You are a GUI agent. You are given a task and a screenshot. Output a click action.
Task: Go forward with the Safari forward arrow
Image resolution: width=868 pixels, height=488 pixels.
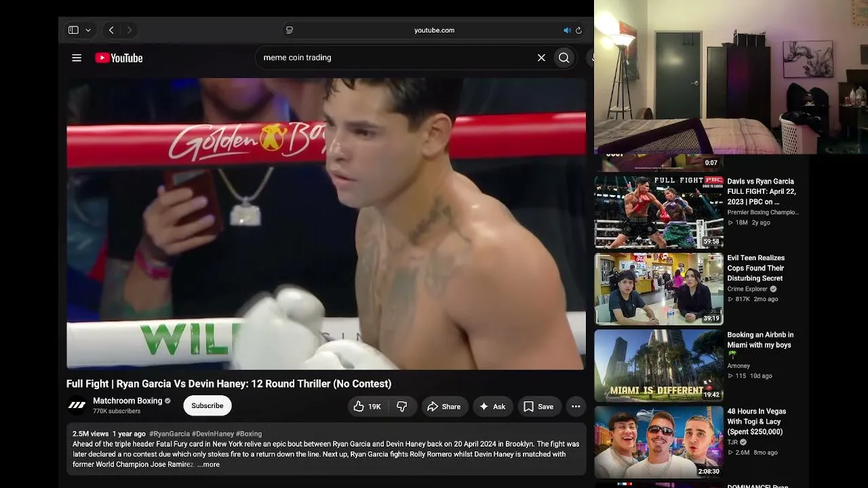coord(129,30)
